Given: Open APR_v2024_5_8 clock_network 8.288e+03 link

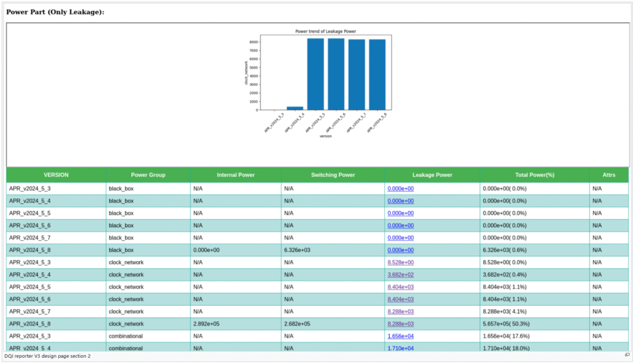Looking at the screenshot, I should click(x=401, y=324).
